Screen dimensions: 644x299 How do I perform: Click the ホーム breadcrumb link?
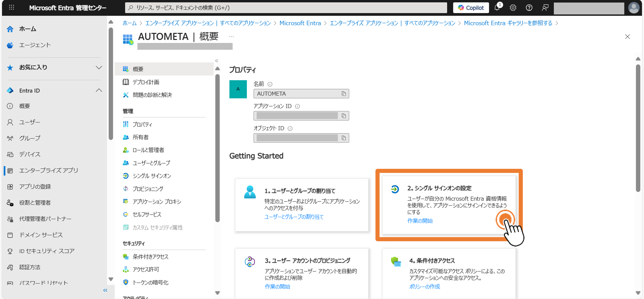[130, 23]
